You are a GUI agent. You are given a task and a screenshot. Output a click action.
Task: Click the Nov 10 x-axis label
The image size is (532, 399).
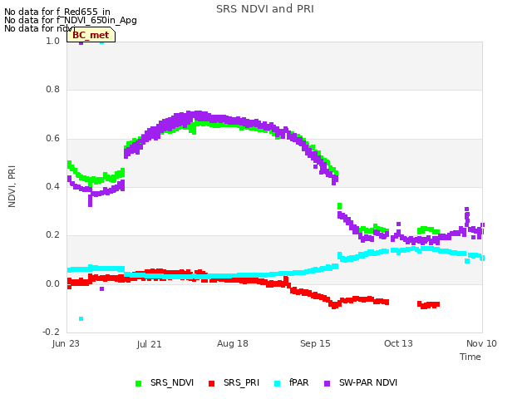tap(481, 343)
